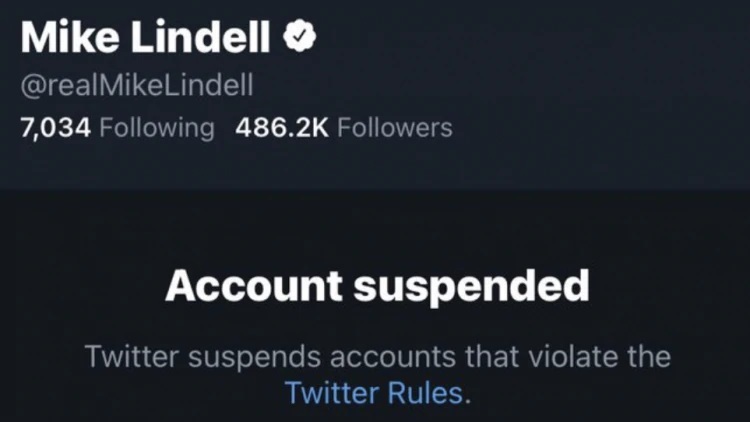Select the Mike Lindell display name
The height and width of the screenshot is (422, 750).
tap(145, 37)
